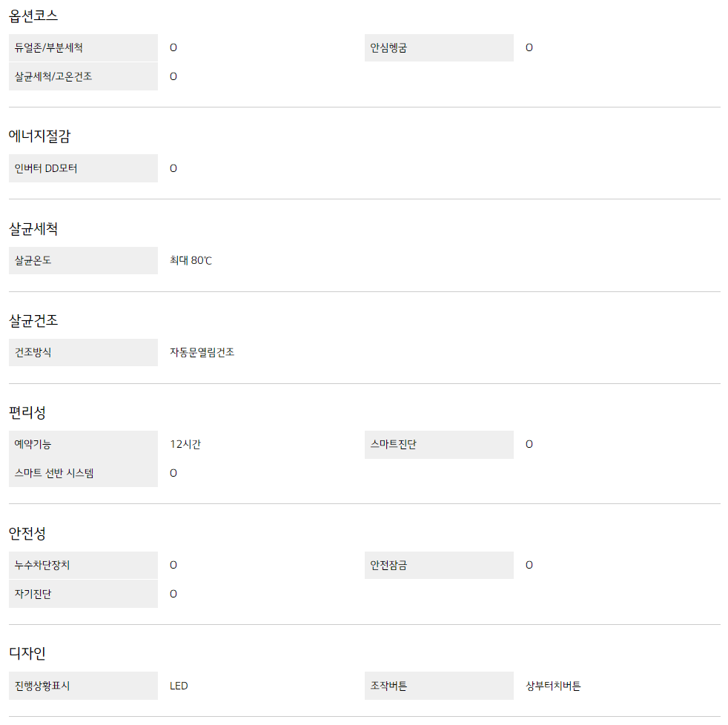Select the 최대 80℃ value text

point(191,261)
